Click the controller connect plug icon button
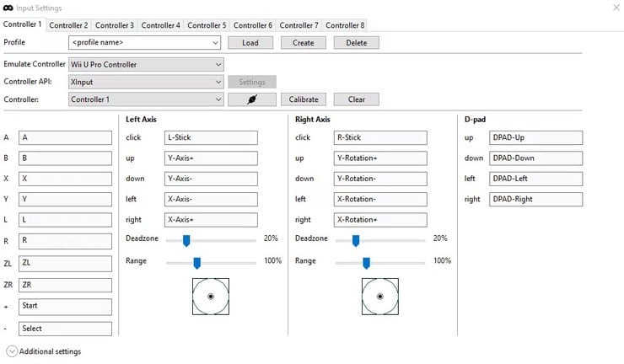The height and width of the screenshot is (364, 624). point(252,99)
